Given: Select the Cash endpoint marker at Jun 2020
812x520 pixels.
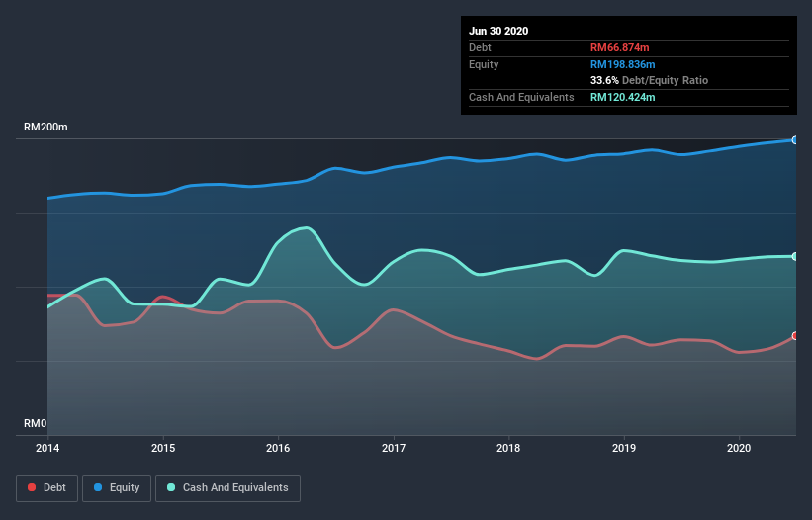Looking at the screenshot, I should pos(795,257).
